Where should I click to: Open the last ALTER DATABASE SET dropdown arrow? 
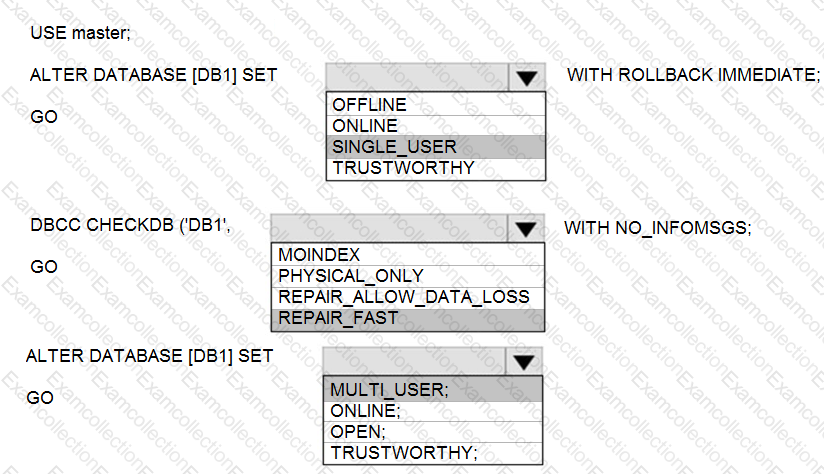pyautogui.click(x=522, y=361)
